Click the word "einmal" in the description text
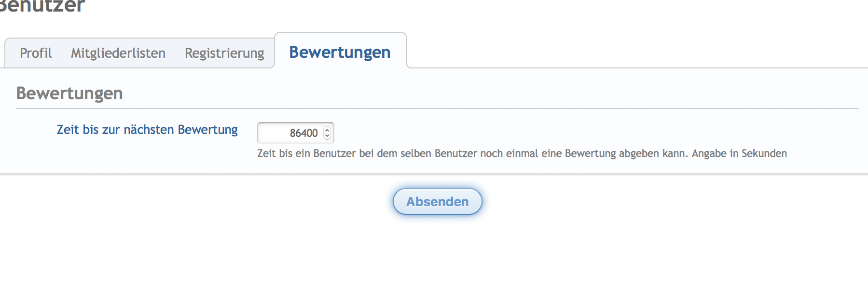Screen dimensions: 868x291 point(522,154)
